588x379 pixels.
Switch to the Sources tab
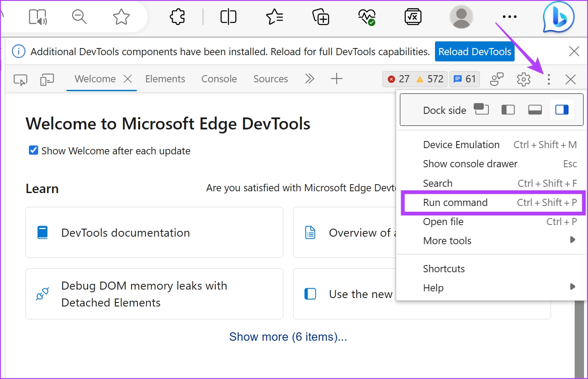click(271, 79)
